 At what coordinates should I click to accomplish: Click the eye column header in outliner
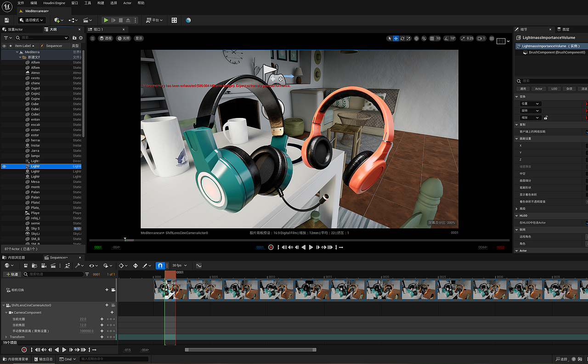tap(4, 46)
